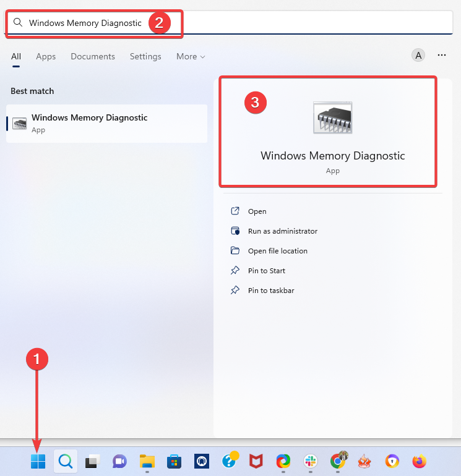Click the Pin to Start pin icon
The height and width of the screenshot is (476, 461).
235,270
